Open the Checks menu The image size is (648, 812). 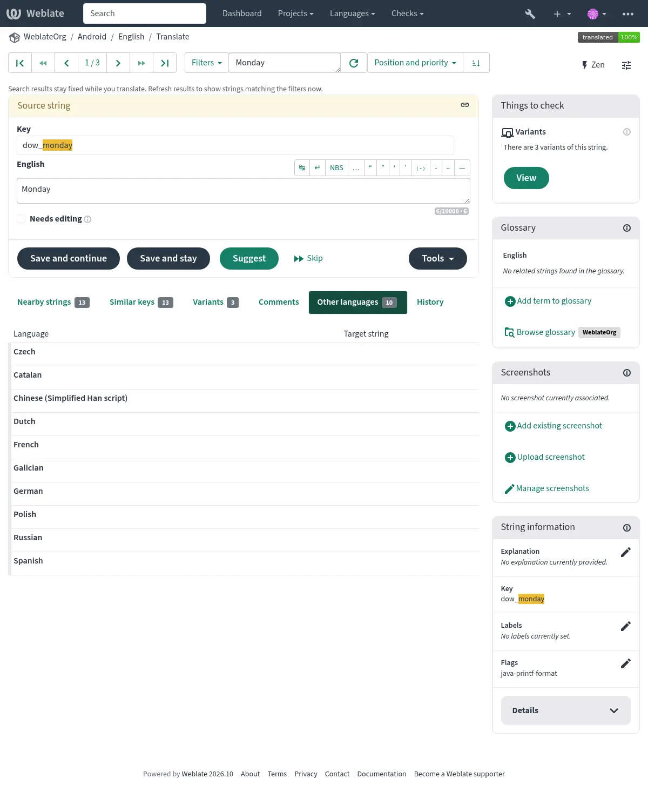click(408, 14)
